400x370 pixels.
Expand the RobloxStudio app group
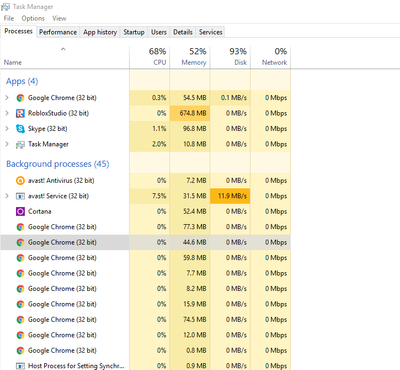[7, 113]
